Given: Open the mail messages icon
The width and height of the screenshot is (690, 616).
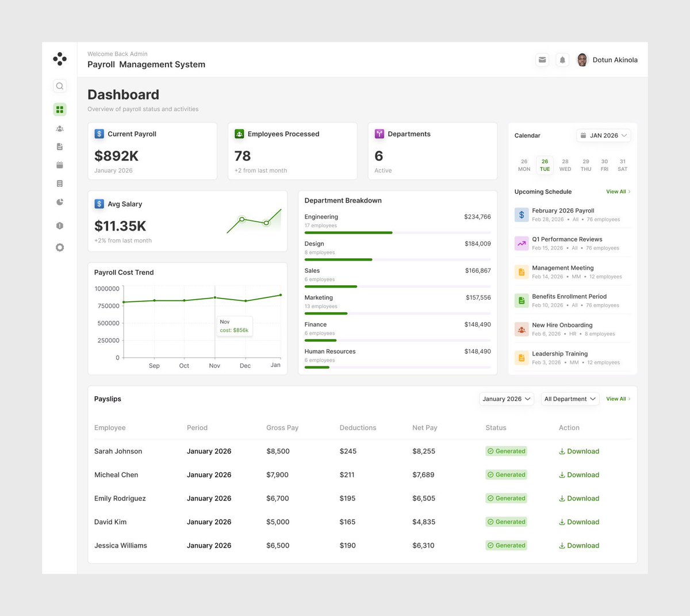Looking at the screenshot, I should [x=542, y=60].
